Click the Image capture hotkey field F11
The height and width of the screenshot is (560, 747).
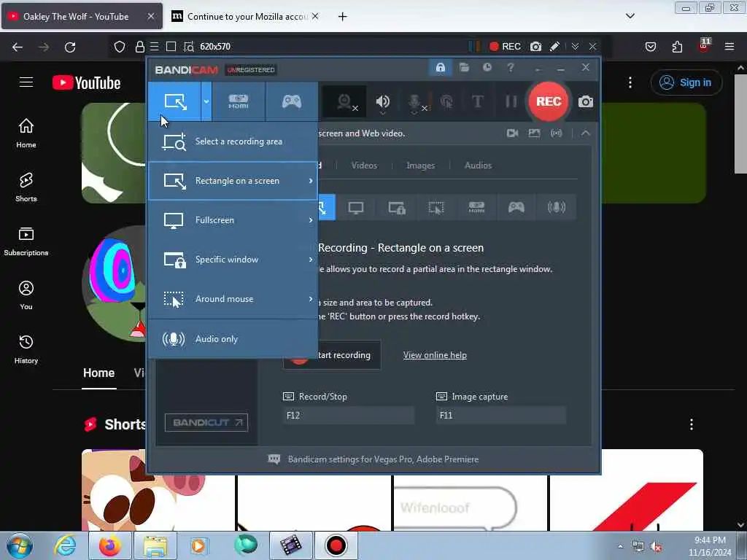tap(500, 415)
